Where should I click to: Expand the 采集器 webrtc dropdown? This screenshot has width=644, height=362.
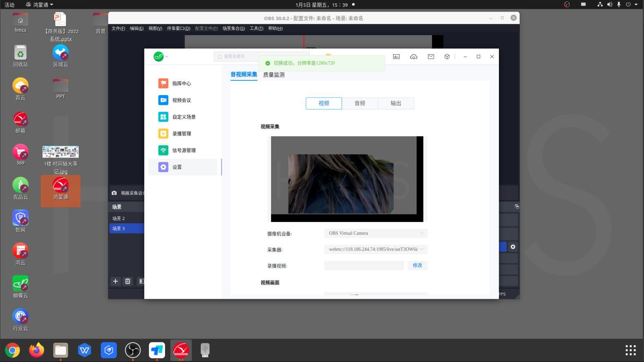point(375,249)
